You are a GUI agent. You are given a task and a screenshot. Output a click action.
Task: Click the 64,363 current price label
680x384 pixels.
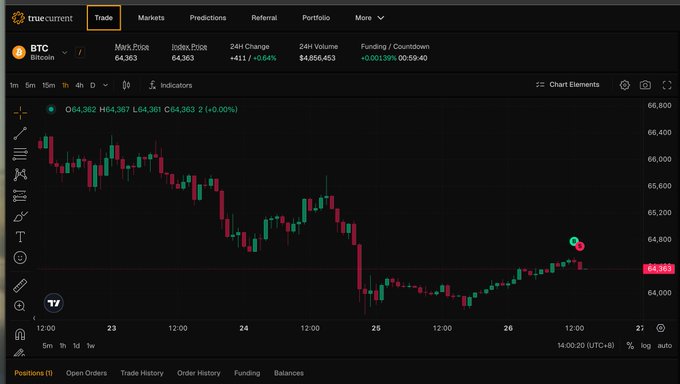659,269
